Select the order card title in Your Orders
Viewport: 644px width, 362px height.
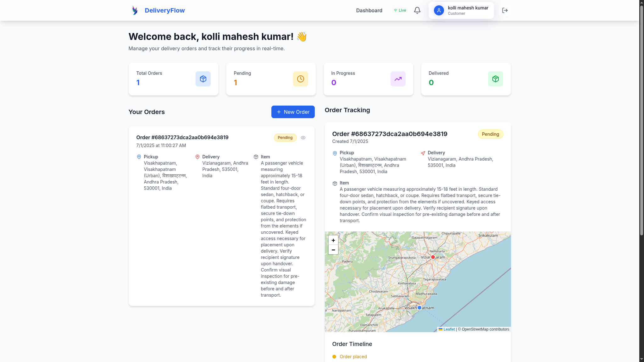tap(182, 137)
